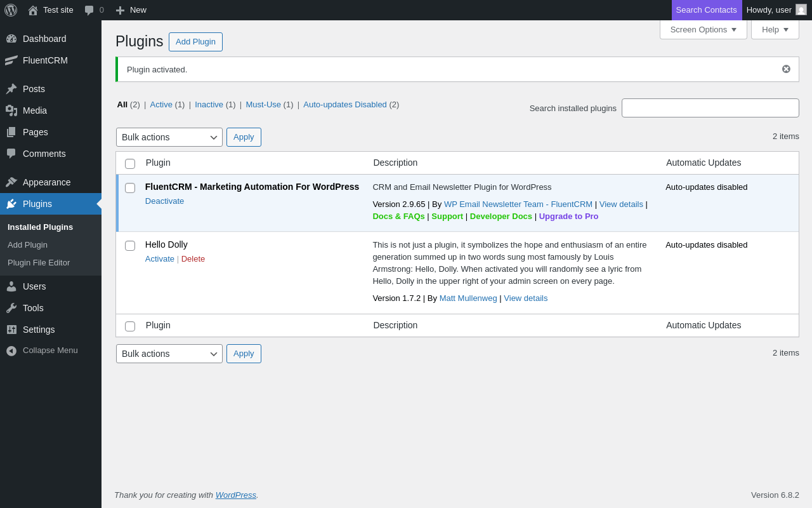Screen dimensions: 812x508
Task: Open the comments bubble icon in admin bar
Action: pos(89,10)
